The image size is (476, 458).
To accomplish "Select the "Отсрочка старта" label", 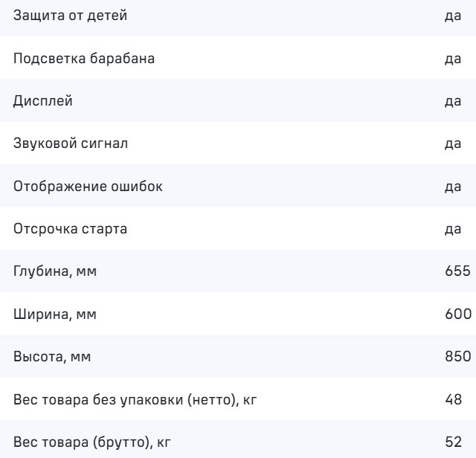I will click(x=70, y=229).
